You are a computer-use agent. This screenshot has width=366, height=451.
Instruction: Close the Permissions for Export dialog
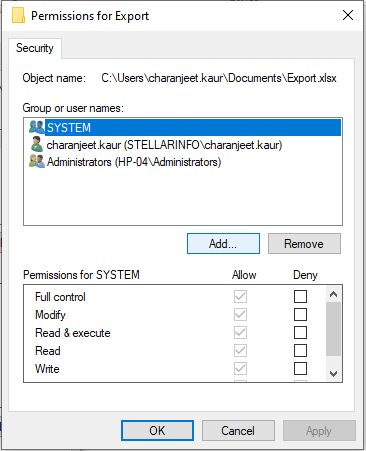click(348, 15)
